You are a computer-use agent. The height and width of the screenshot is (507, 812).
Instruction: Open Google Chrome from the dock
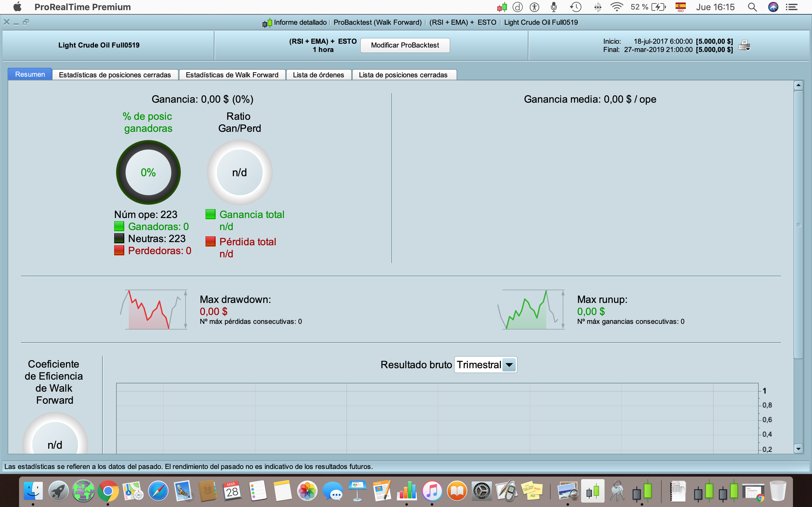coord(108,491)
